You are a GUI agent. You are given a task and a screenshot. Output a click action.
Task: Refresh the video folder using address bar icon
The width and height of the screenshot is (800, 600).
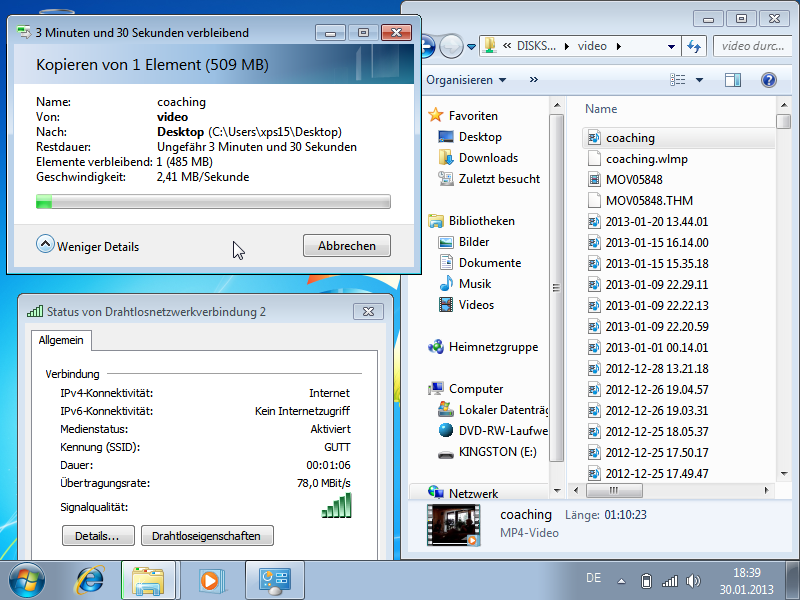click(694, 46)
